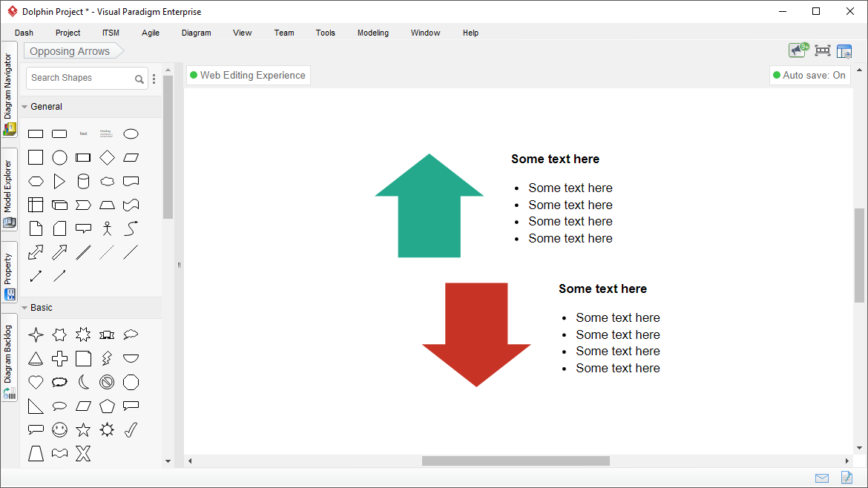Open the Diagram menu

(197, 33)
